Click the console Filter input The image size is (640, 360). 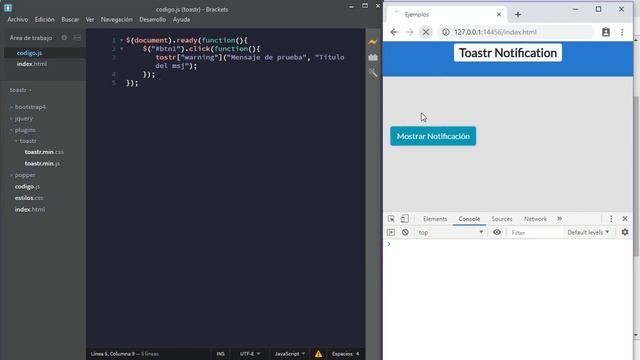[x=535, y=232]
